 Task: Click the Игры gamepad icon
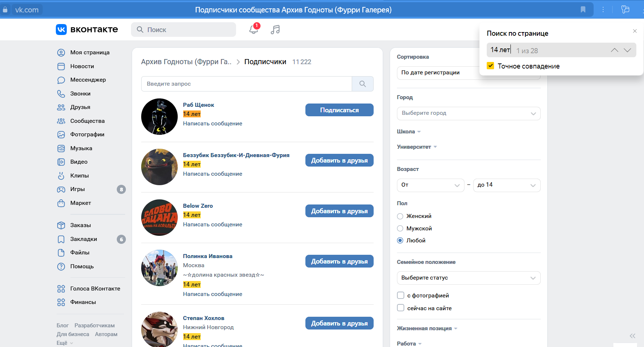tap(61, 189)
